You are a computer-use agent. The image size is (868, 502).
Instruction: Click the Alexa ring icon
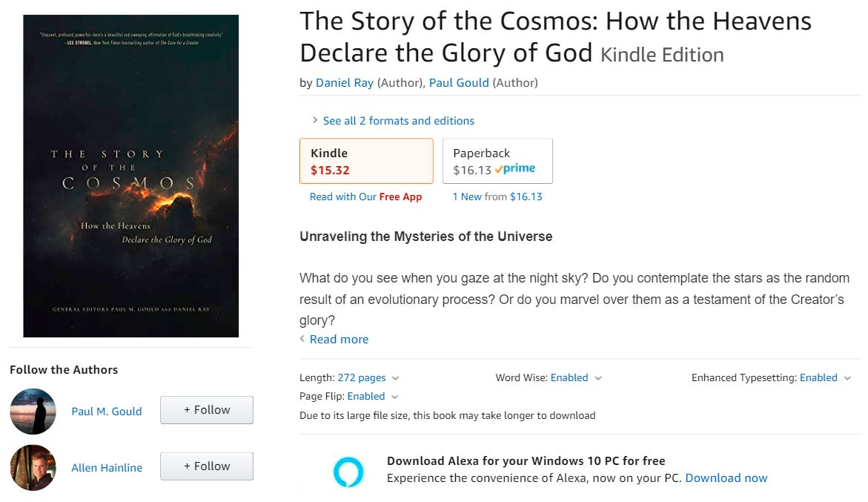[348, 471]
